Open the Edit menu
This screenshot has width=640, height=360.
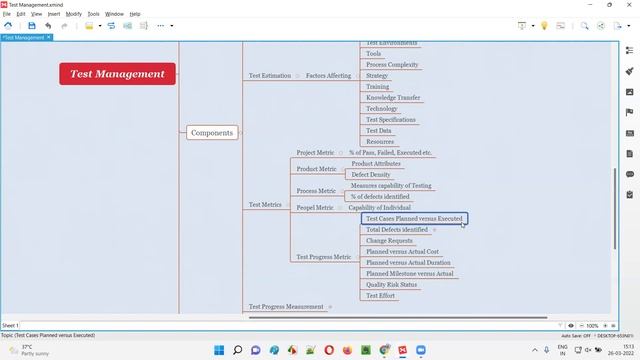[x=21, y=14]
